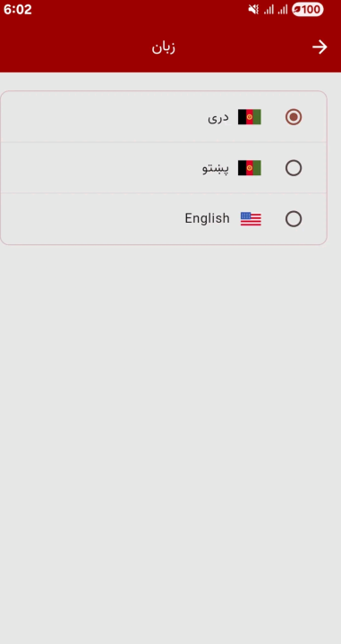Tap the second signal strength icon
341x644 pixels.
click(282, 10)
